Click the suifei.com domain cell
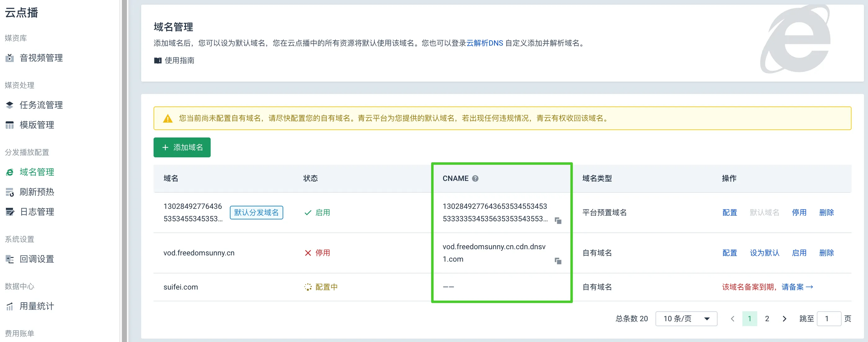This screenshot has height=342, width=868. (181, 287)
